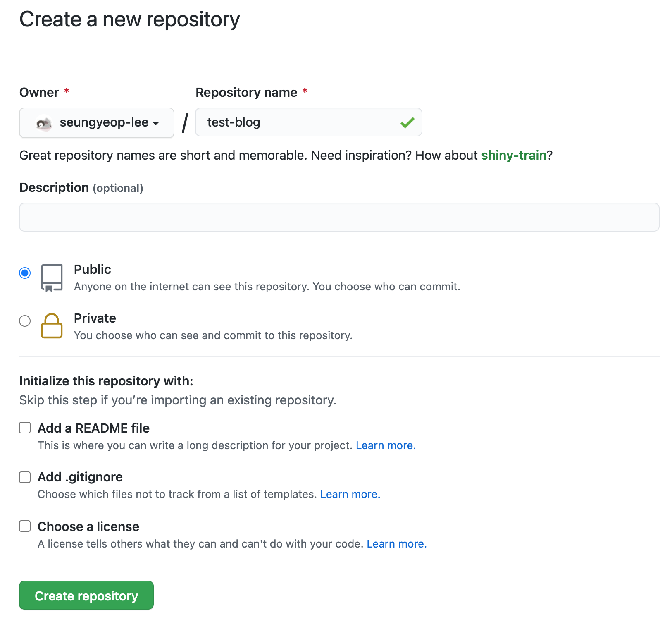672x622 pixels.
Task: Enable the Add a README file checkbox
Action: coord(25,428)
